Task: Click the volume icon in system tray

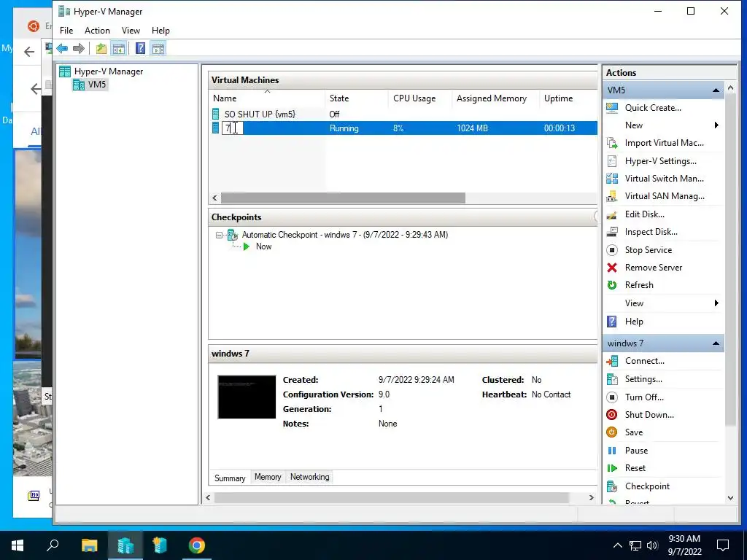Action: pos(652,545)
